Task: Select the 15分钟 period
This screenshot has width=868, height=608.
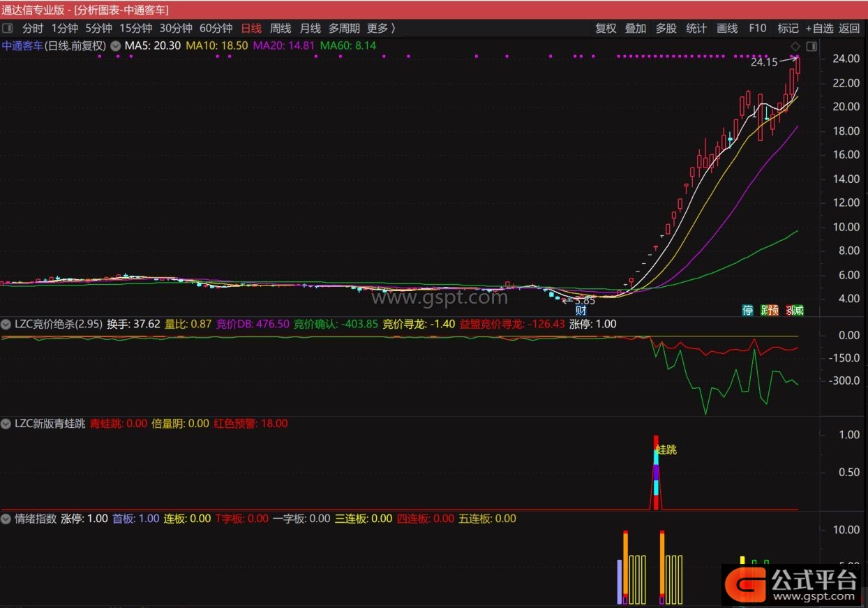Action: tap(135, 29)
